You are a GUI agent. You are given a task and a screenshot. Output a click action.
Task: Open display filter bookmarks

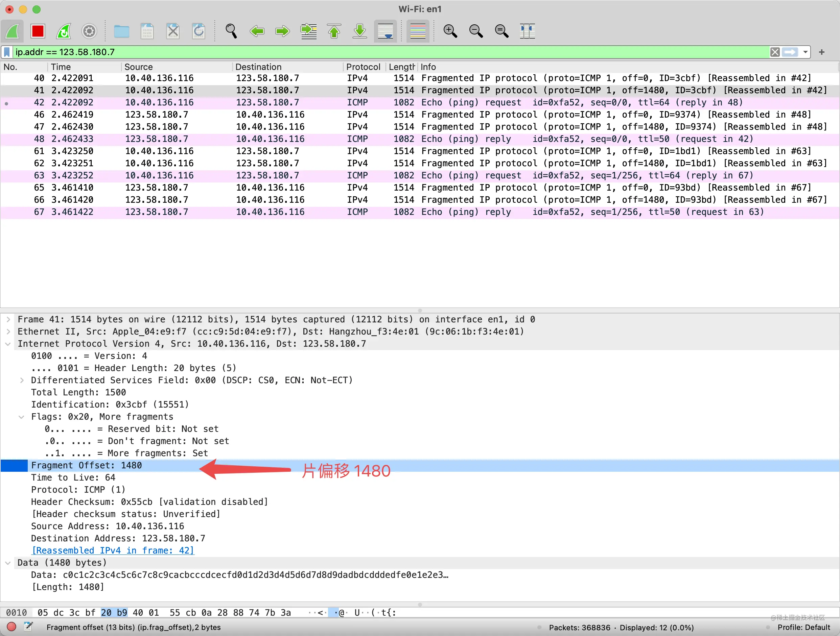click(x=7, y=52)
